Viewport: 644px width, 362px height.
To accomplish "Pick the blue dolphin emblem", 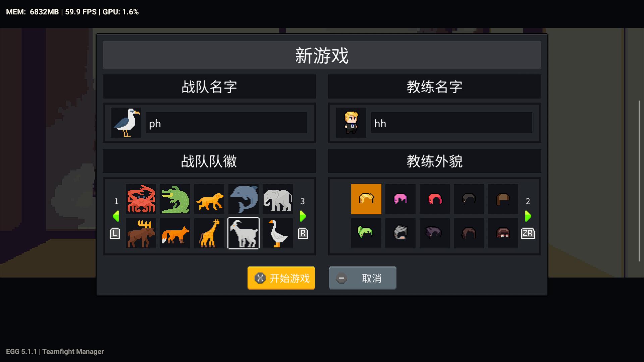I will pos(244,199).
